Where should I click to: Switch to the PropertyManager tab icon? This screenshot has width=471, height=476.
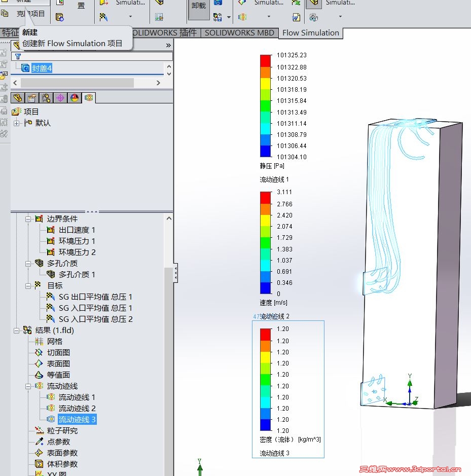32,98
